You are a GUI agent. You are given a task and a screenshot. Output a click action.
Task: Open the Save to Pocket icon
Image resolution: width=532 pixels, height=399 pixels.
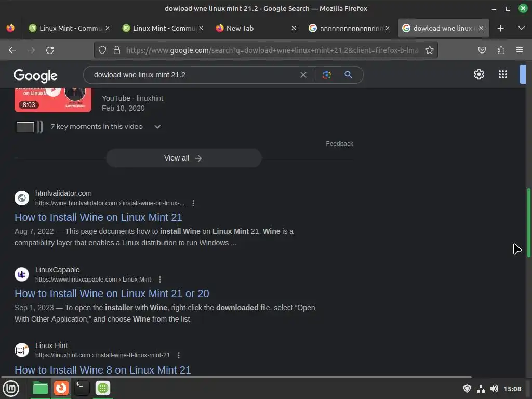point(482,50)
